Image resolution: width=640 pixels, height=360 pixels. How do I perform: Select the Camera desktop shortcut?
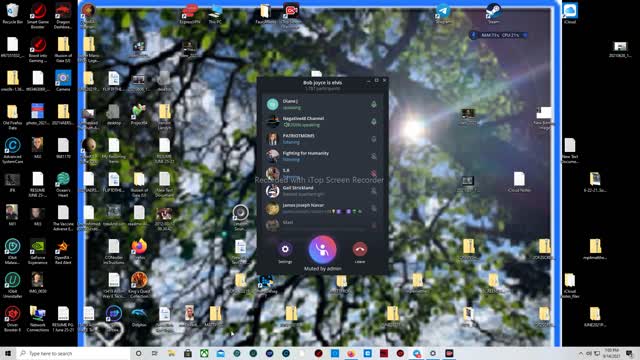(x=63, y=80)
